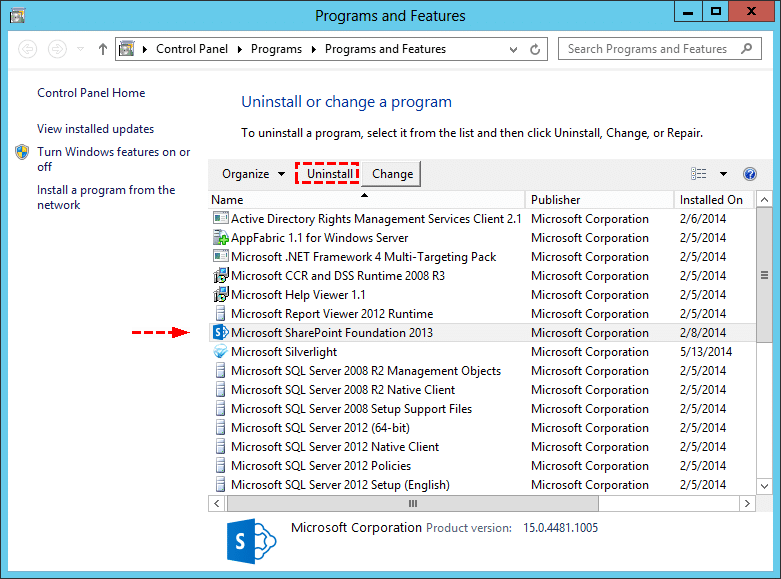Select SQL Server 2012 Native Client icon
The width and height of the screenshot is (781, 579).
coord(220,446)
